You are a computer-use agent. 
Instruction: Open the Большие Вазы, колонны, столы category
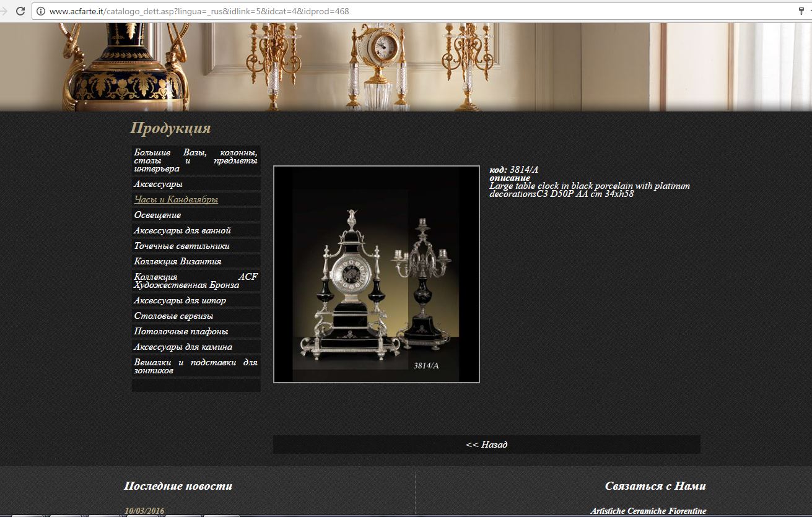click(196, 160)
